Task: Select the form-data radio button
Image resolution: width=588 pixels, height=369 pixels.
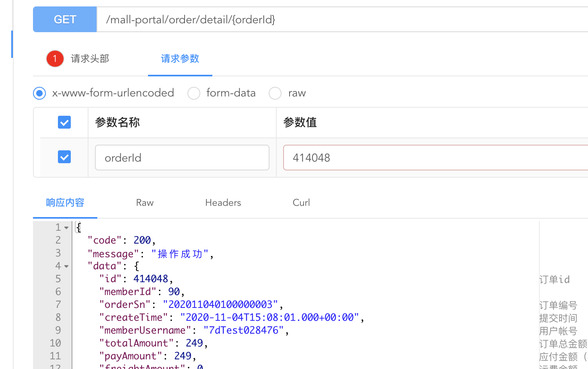Action: click(194, 93)
